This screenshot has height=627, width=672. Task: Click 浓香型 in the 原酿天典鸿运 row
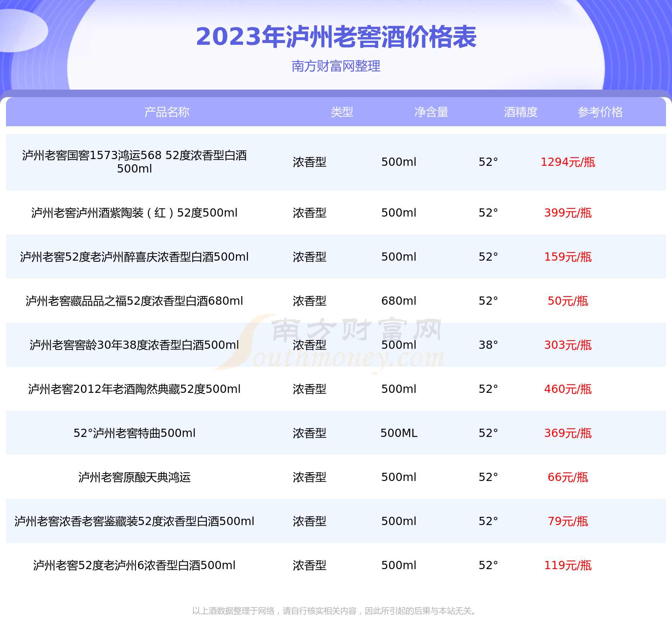[x=309, y=477]
